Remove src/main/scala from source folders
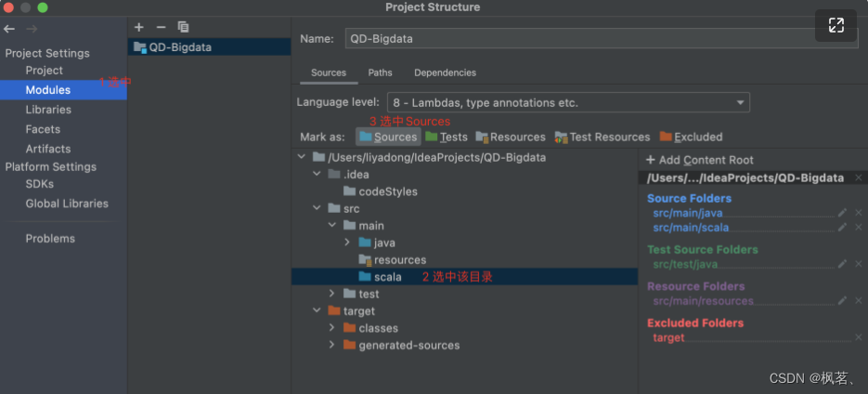The width and height of the screenshot is (868, 394). pyautogui.click(x=858, y=228)
